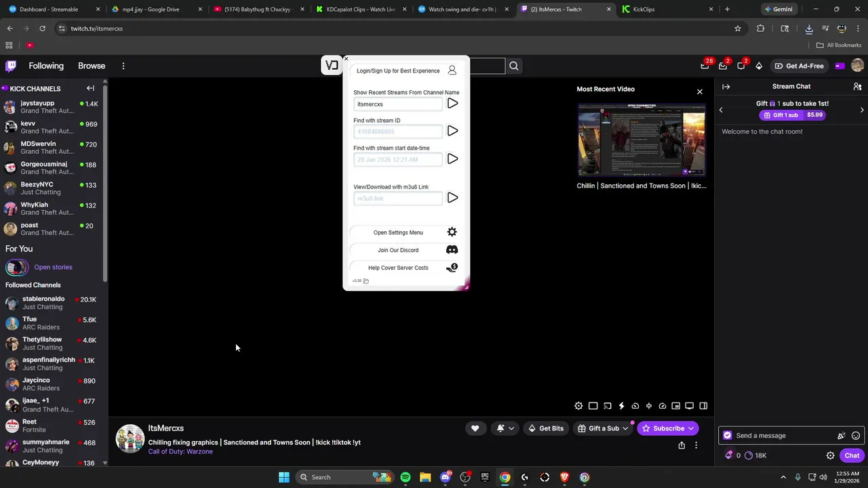868x488 pixels.
Task: Click the Get Bits diamond icon in top nav
Action: tap(759, 66)
